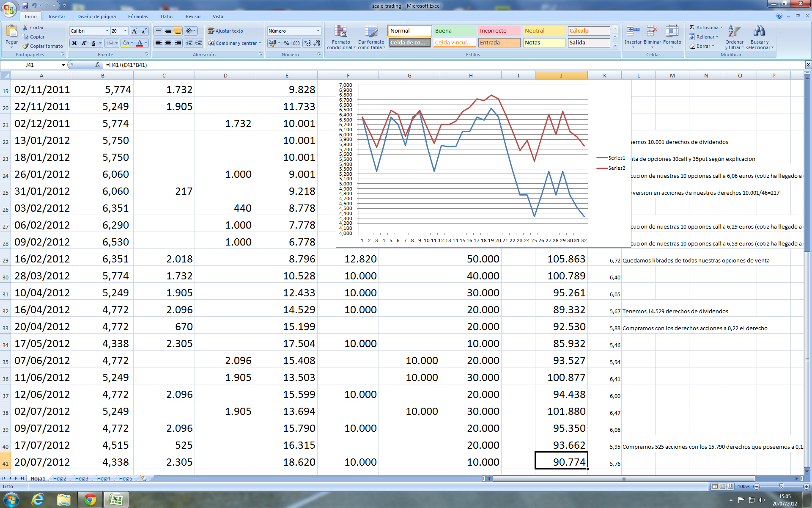
Task: Launch Google Chrome from the taskbar
Action: point(90,500)
